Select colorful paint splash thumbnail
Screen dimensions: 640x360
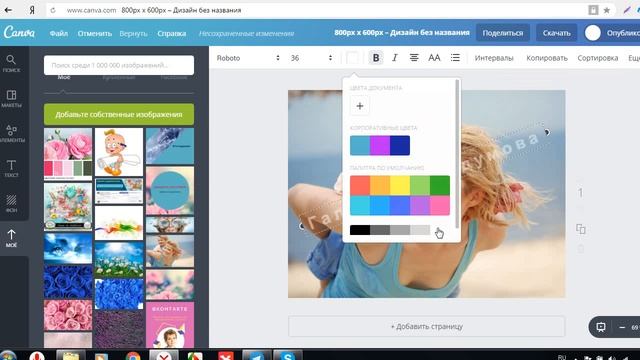click(x=119, y=223)
